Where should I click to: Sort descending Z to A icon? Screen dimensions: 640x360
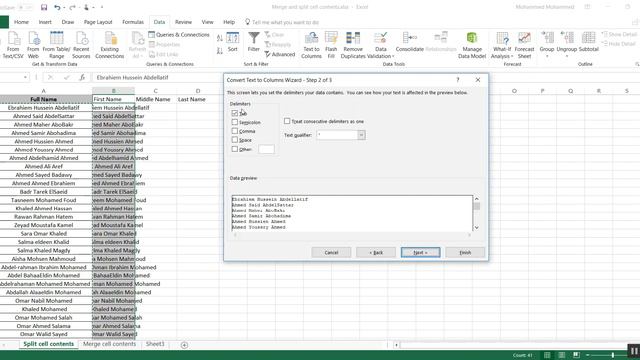point(220,51)
